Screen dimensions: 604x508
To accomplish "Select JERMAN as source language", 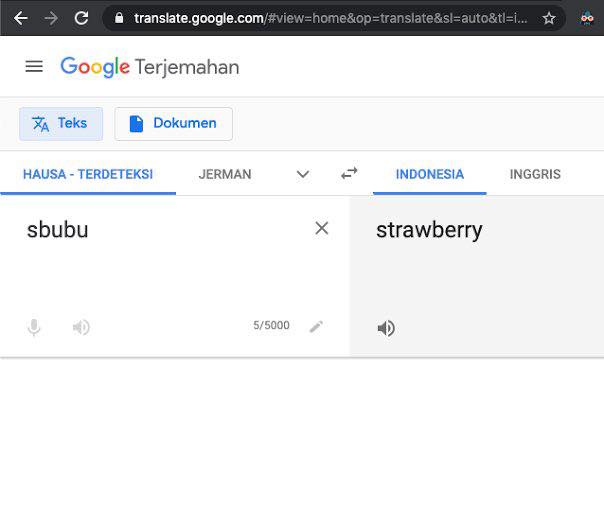I will (x=225, y=174).
